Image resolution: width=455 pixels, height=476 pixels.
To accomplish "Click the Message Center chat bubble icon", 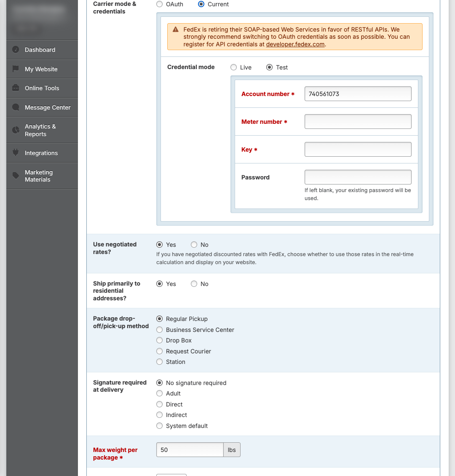I will coord(16,107).
